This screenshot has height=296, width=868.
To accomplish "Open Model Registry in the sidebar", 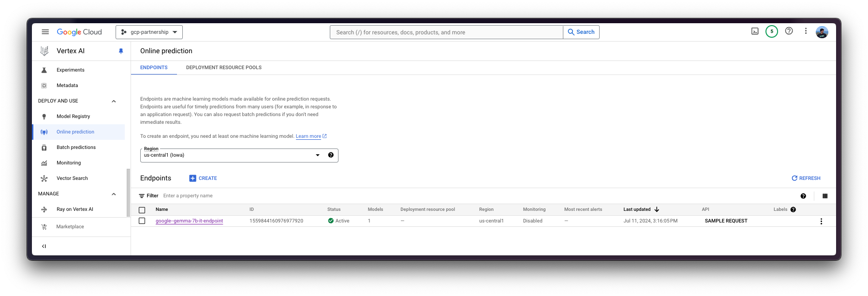I will coord(74,117).
